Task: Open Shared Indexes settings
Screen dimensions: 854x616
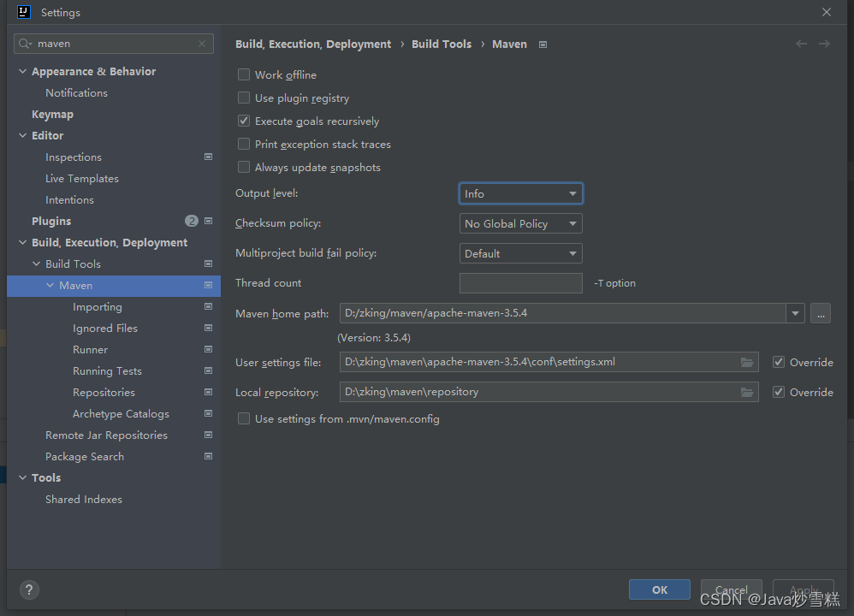Action: point(84,500)
